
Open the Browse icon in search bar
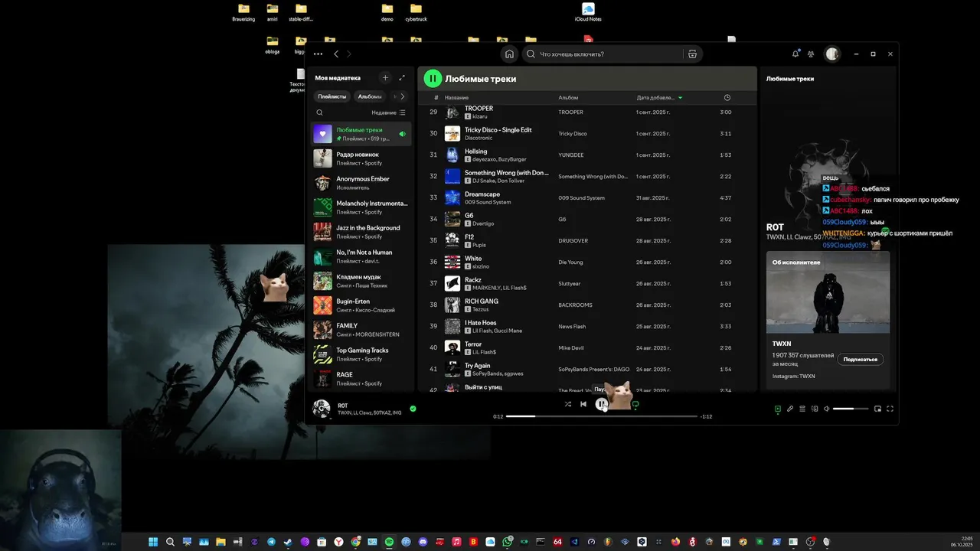(692, 54)
